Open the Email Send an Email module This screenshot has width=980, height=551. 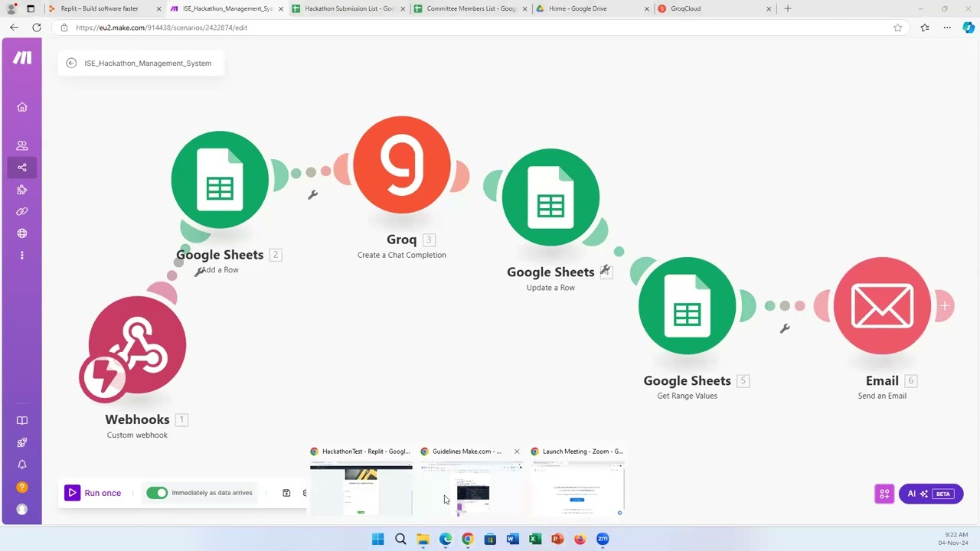(882, 306)
